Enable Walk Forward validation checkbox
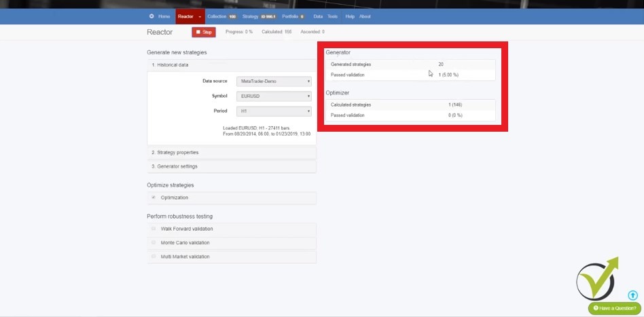Screen dimensions: 644x317 (x=154, y=229)
